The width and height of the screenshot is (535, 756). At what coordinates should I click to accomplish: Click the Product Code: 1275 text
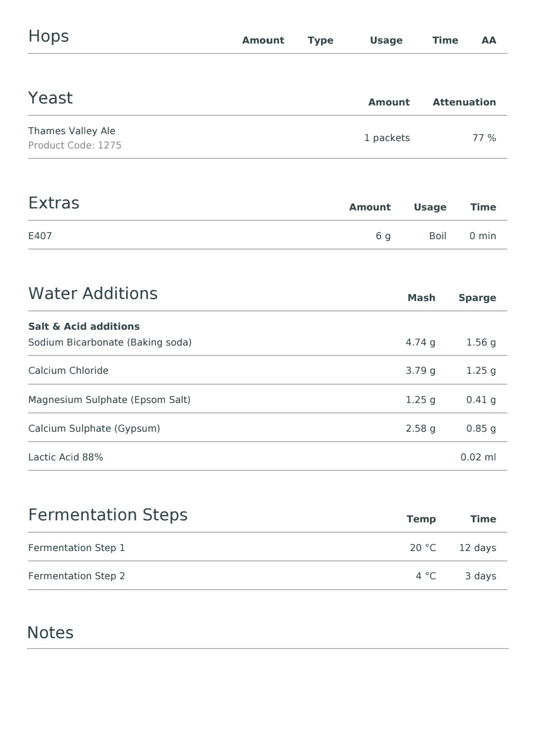(75, 146)
